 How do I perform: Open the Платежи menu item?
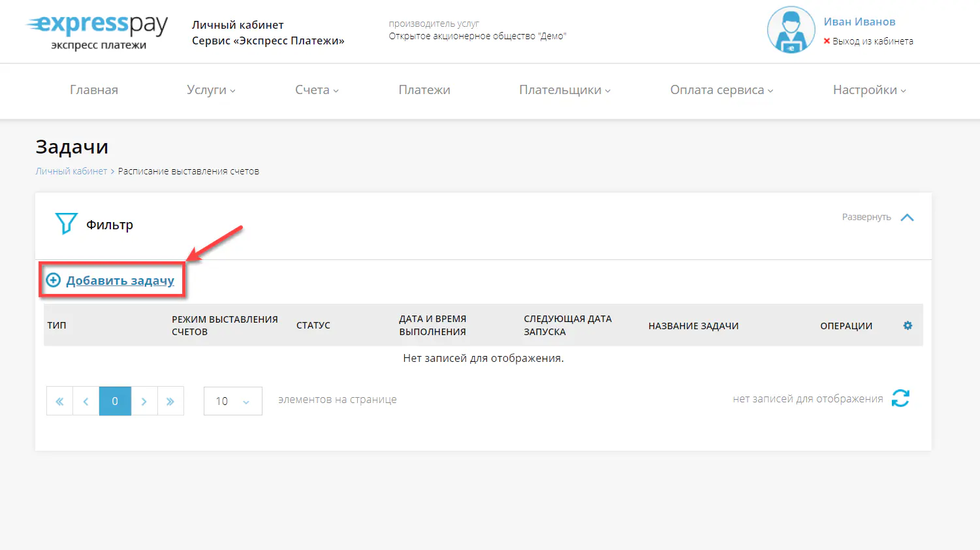click(424, 89)
